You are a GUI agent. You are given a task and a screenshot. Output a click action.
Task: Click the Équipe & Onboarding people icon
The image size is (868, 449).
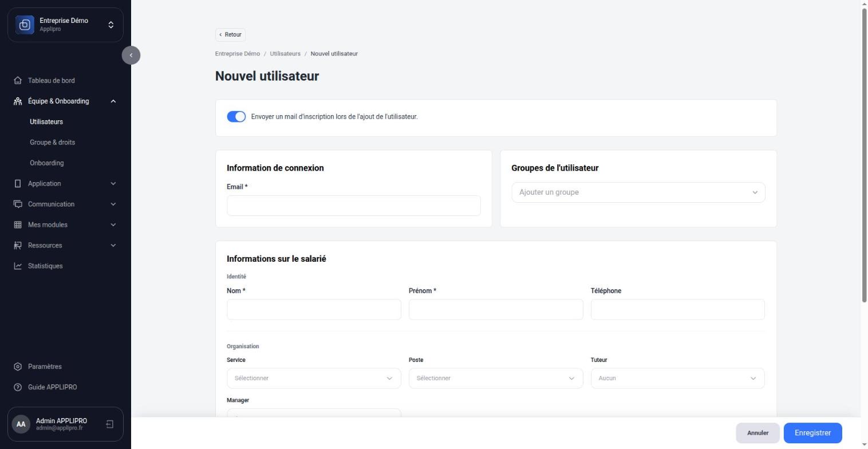18,101
